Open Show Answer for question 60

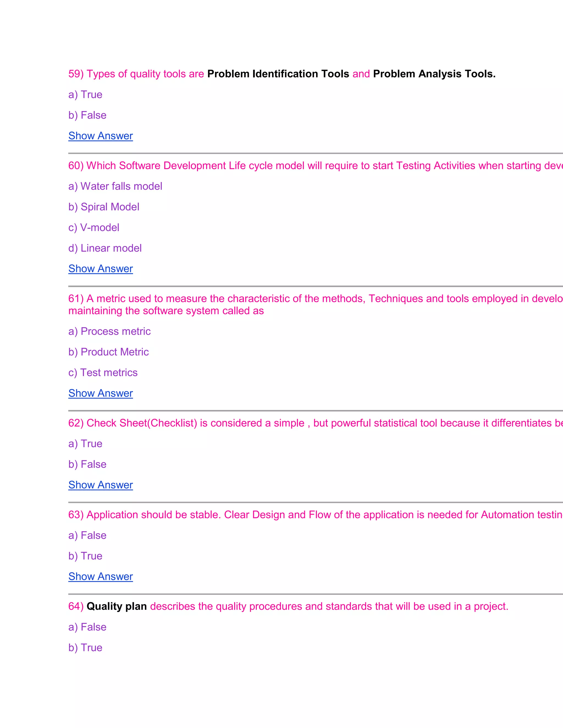pyautogui.click(x=100, y=269)
